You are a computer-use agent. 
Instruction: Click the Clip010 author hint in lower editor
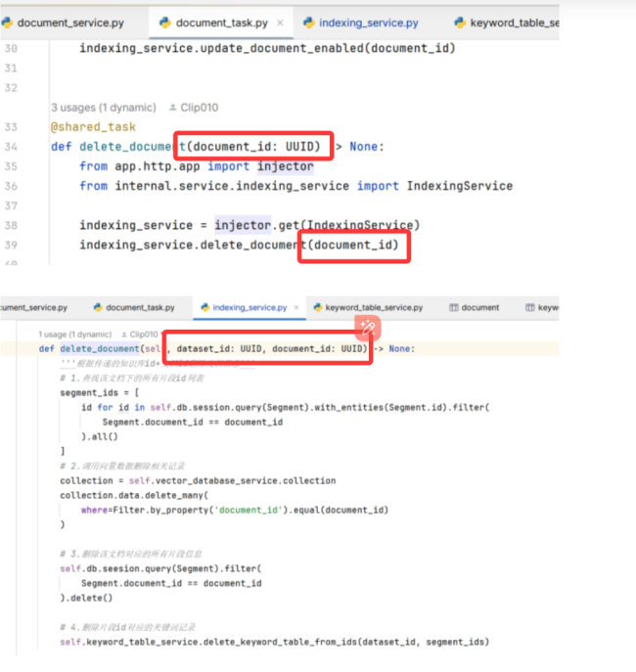tap(144, 335)
